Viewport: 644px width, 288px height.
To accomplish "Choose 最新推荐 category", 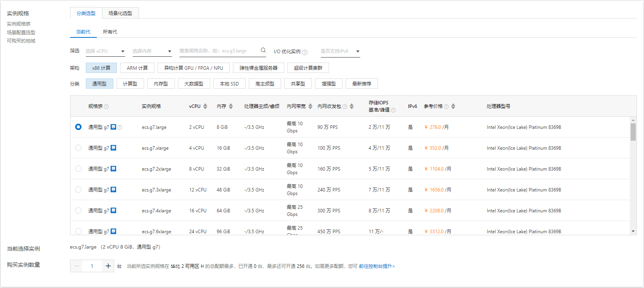I will (362, 84).
